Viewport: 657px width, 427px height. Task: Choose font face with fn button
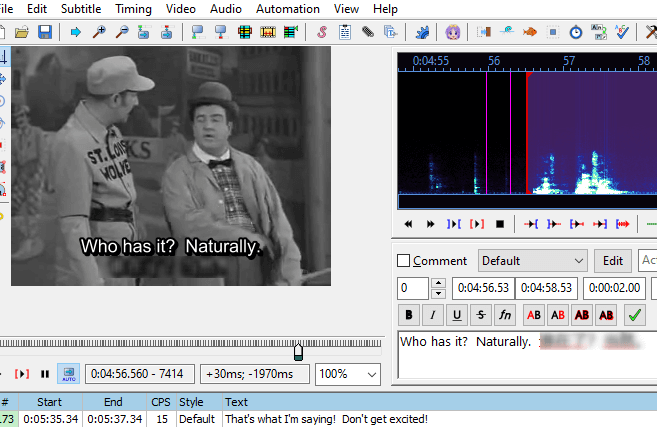click(x=505, y=315)
